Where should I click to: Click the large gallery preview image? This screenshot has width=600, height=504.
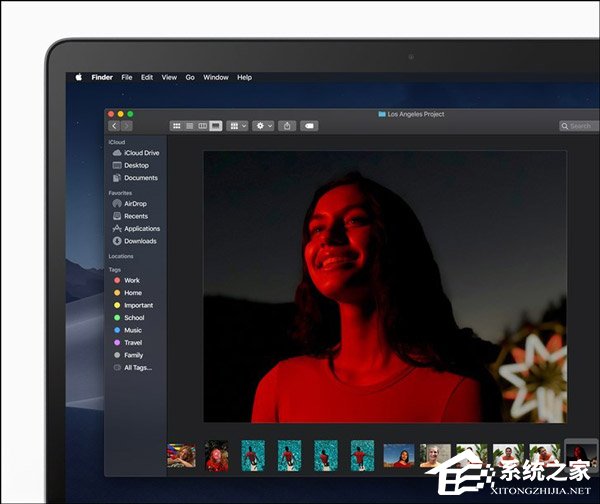tap(385, 287)
